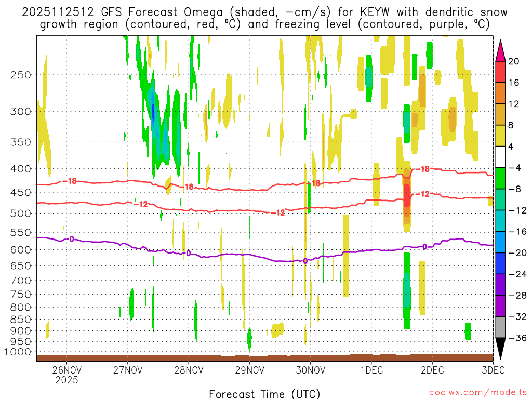Click the 450 pressure level label
532x399 pixels.
point(21,192)
